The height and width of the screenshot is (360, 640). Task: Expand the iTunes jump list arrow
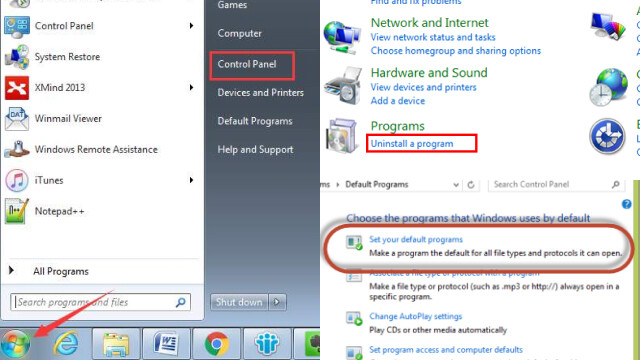[x=191, y=180]
